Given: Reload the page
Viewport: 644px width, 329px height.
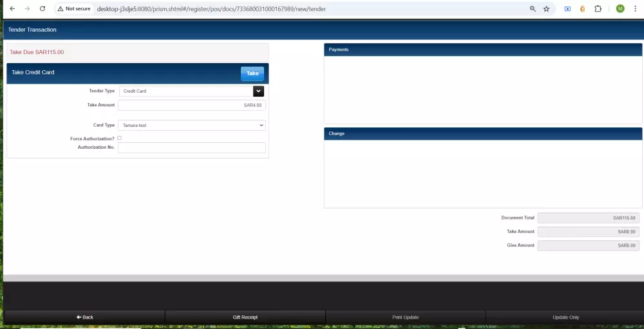Looking at the screenshot, I should (43, 8).
